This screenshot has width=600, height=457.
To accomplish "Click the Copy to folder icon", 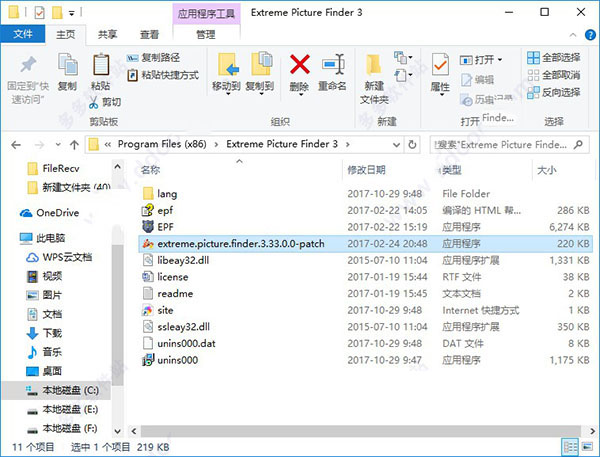I will [261, 64].
